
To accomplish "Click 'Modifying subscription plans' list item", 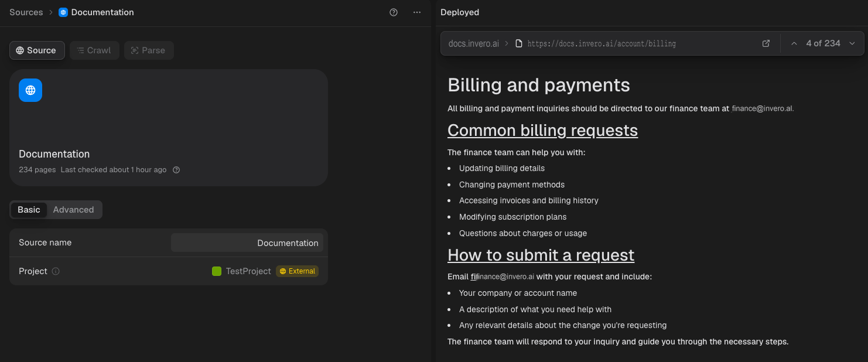I will 513,217.
